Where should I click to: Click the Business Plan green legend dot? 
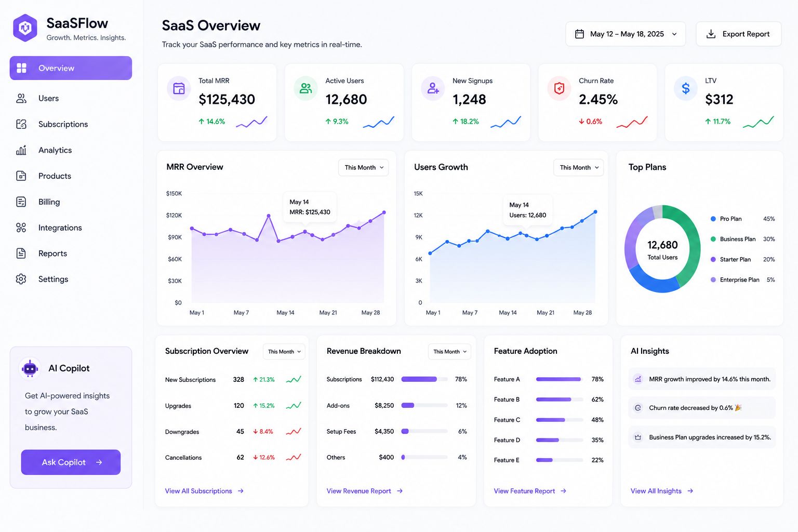[x=713, y=239]
